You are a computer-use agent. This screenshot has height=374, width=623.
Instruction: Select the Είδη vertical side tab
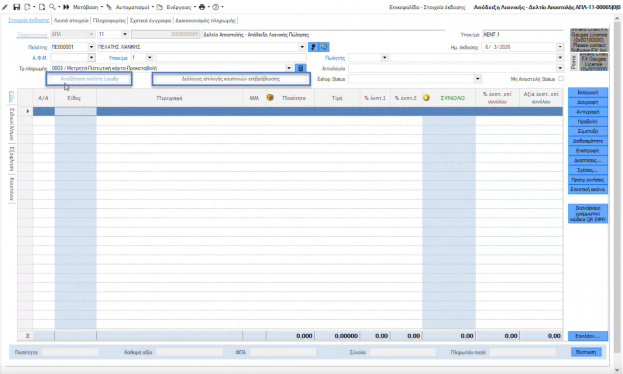(12, 97)
